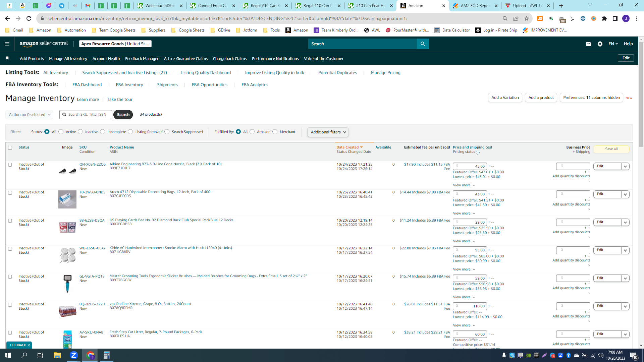Click the Search SKU, Title, ISBN field

[x=86, y=115]
